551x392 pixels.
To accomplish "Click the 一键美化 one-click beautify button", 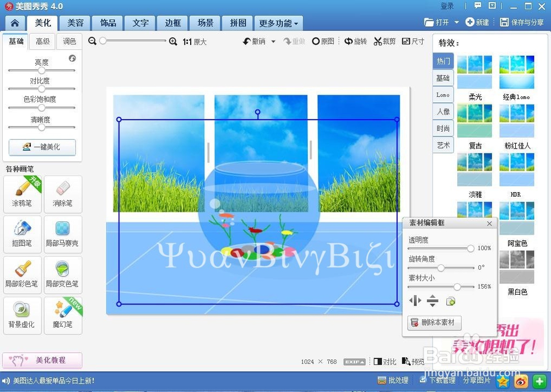I will tap(41, 148).
